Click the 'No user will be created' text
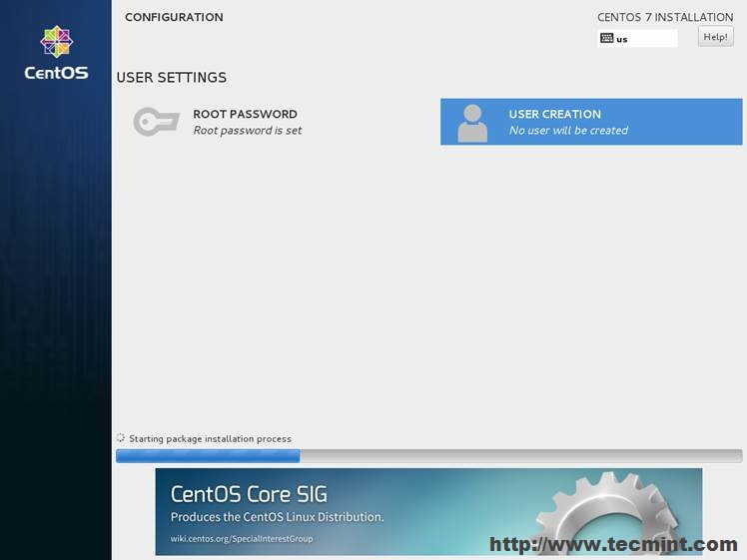Image resolution: width=747 pixels, height=560 pixels. 568,131
